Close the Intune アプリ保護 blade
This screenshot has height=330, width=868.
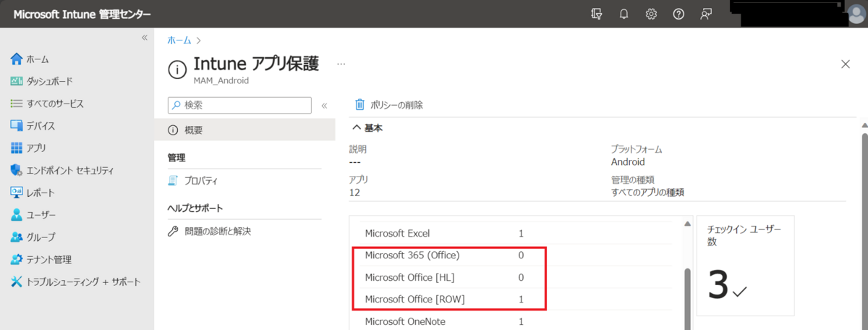pyautogui.click(x=846, y=64)
